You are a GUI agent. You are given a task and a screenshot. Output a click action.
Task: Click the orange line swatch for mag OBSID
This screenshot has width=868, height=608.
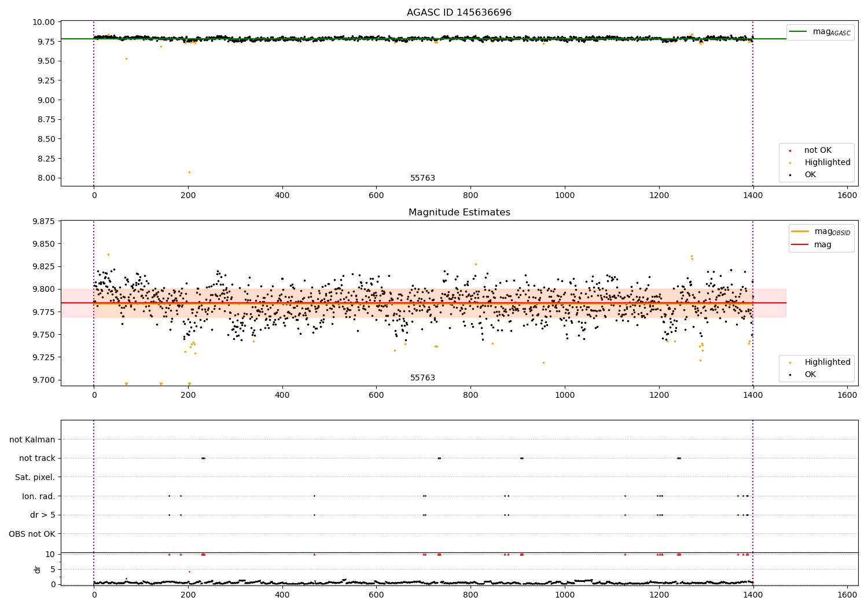click(x=799, y=231)
